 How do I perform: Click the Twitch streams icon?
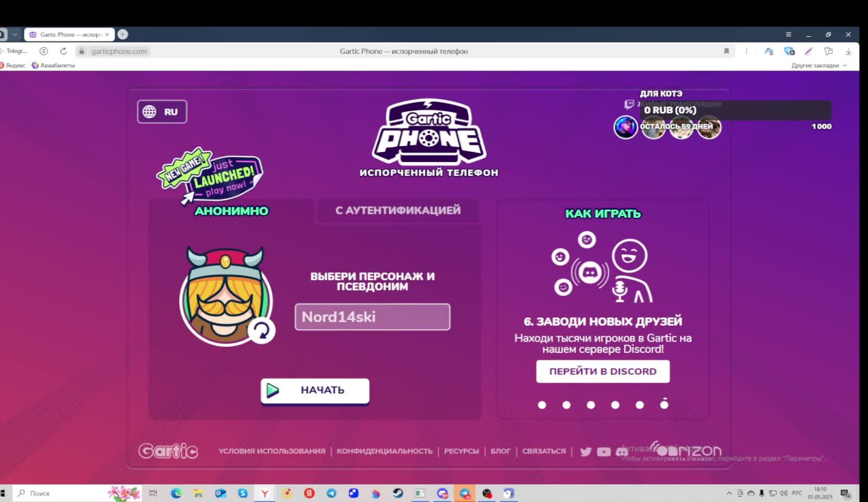pyautogui.click(x=629, y=104)
